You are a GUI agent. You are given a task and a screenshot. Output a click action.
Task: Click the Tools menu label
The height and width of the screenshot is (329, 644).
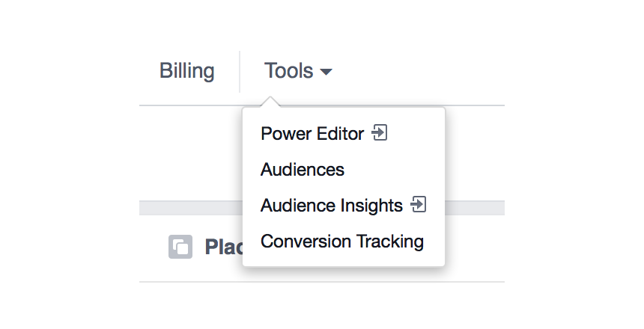tap(288, 71)
